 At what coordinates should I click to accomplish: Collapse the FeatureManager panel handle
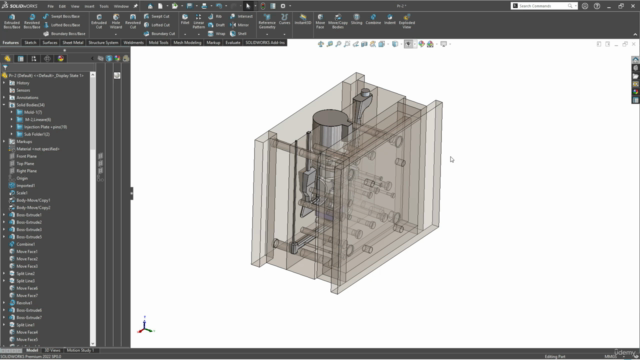(131, 193)
